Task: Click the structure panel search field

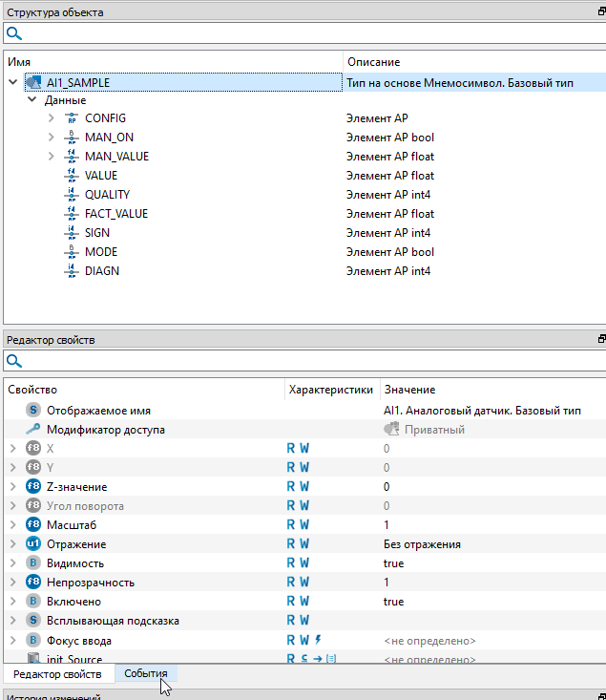Action: [x=305, y=33]
